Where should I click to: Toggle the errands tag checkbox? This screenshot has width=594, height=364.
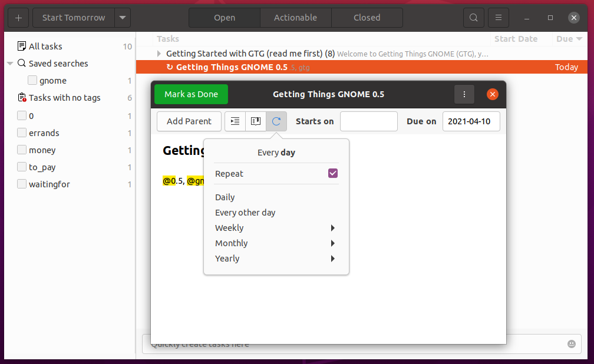coord(22,133)
